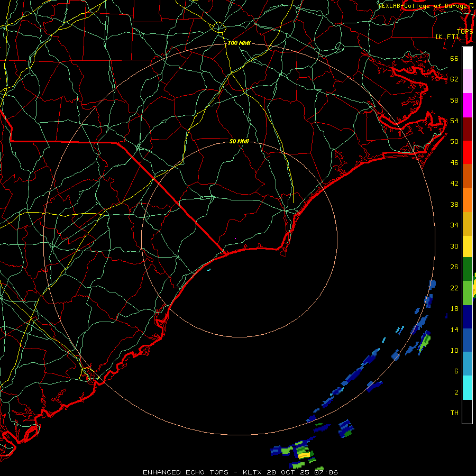Click the navy blue legend color band
This screenshot has width=476, height=476.
[467, 317]
